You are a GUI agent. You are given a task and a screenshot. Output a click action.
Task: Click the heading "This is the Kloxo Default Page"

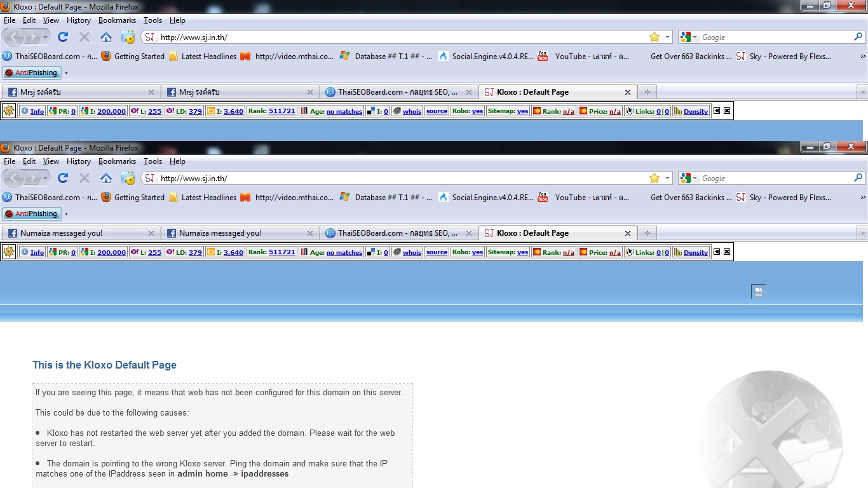[x=104, y=365]
